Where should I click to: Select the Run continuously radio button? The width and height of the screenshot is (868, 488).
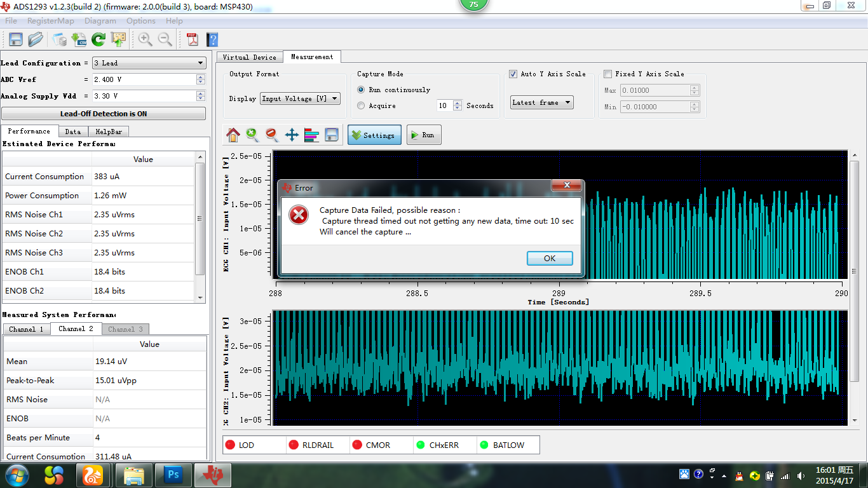click(x=361, y=90)
